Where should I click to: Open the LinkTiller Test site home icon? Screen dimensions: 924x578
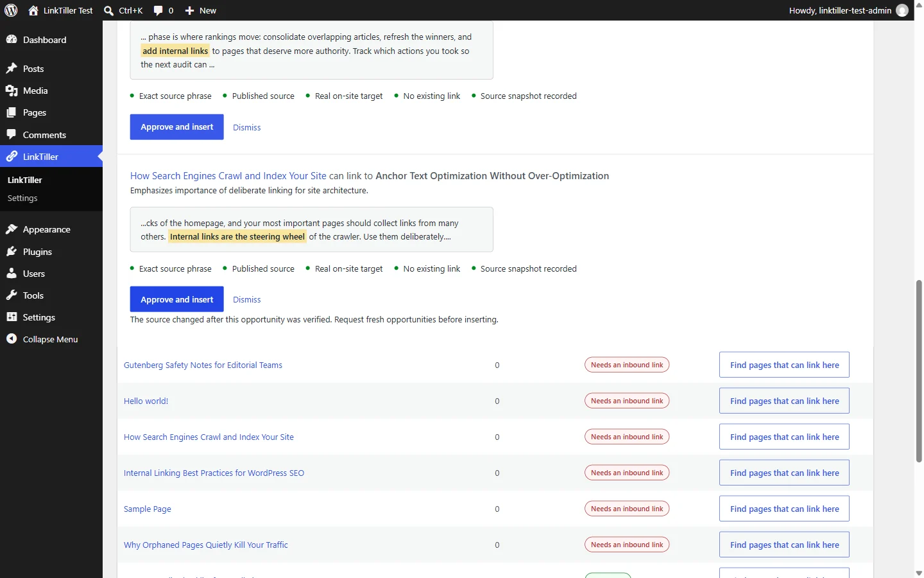point(33,10)
